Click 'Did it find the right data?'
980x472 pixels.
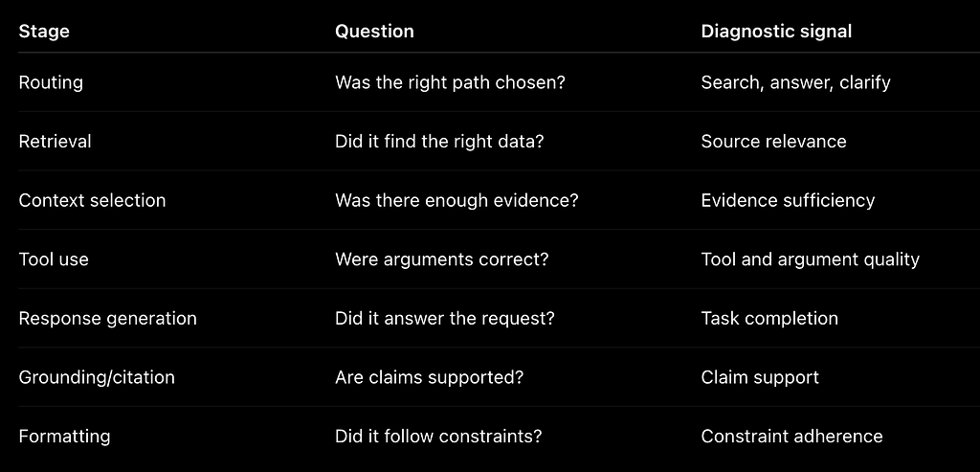point(439,142)
